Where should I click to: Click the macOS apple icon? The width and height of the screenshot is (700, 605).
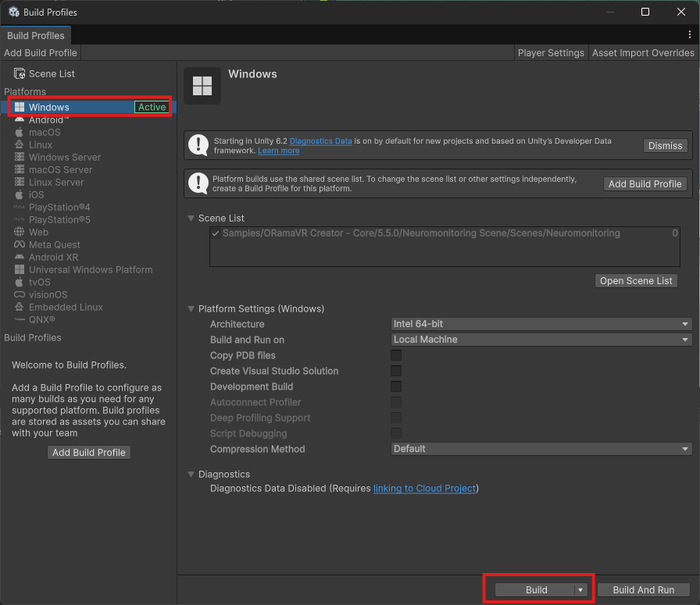pos(20,132)
